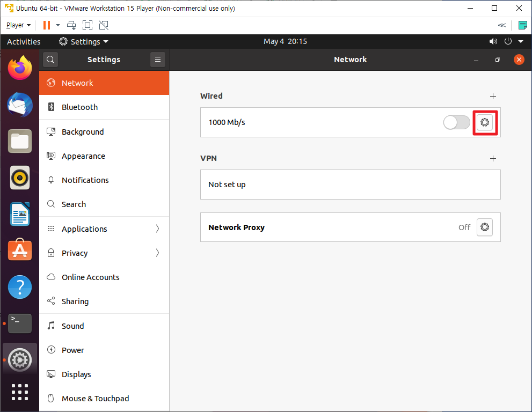Send Ctrl+Alt+Del to virtual machine
532x412 pixels.
(71, 25)
